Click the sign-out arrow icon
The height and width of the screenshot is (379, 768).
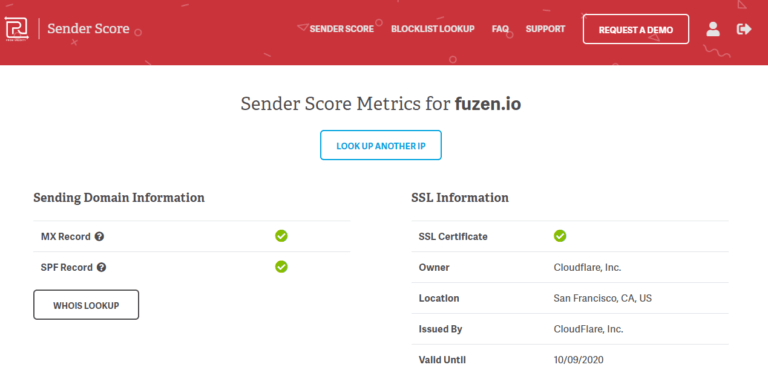point(744,29)
